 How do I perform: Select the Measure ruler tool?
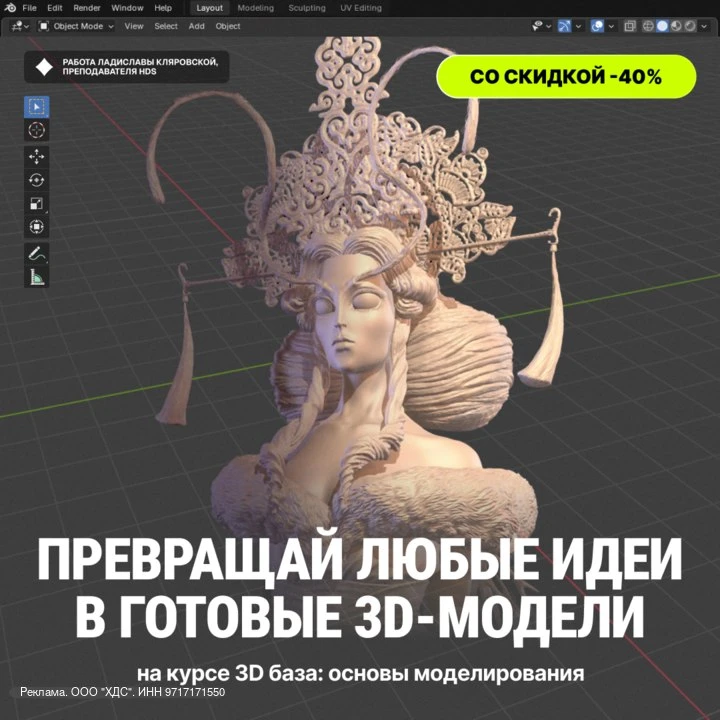coord(36,277)
